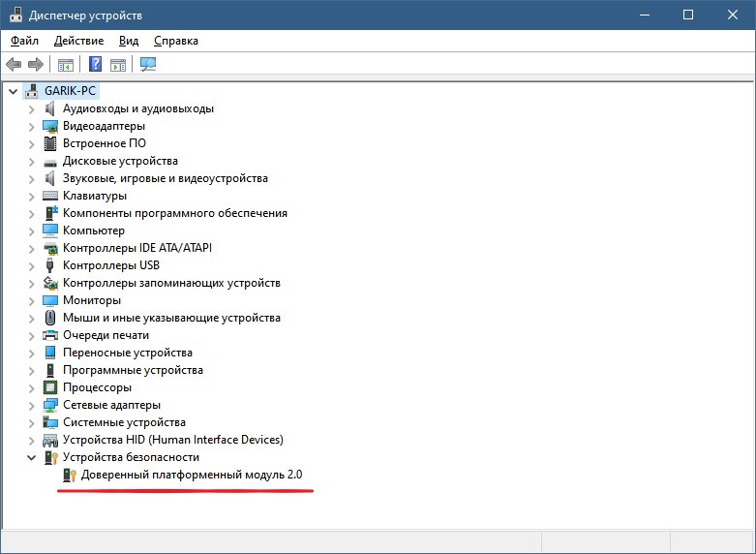
Task: Click the Device Manager title bar icon
Action: pyautogui.click(x=15, y=15)
